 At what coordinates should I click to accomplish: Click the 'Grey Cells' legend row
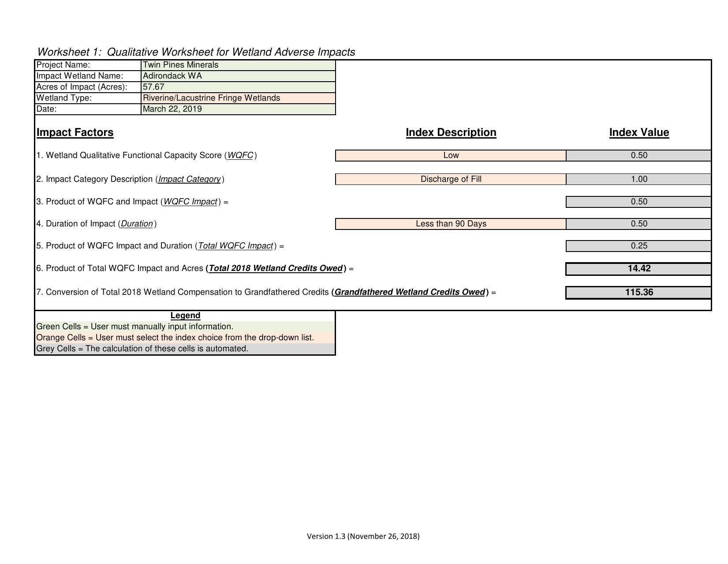(185, 349)
